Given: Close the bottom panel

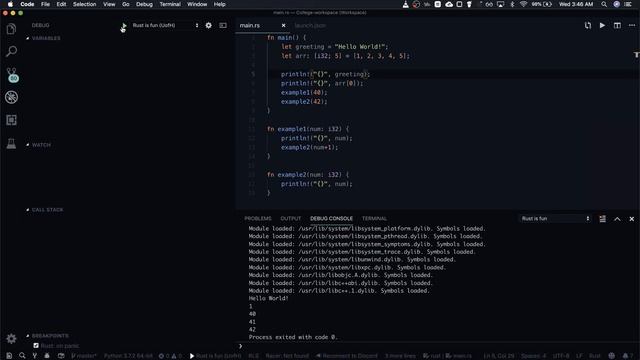Looking at the screenshot, I should (632, 219).
